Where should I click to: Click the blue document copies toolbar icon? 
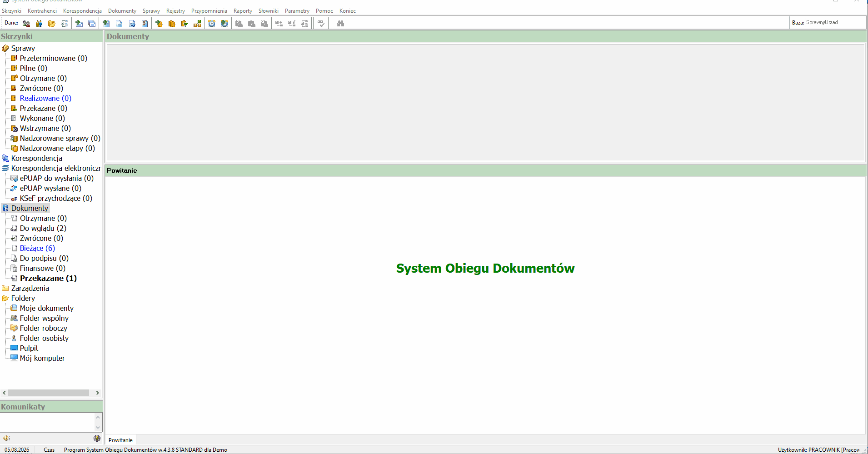[x=119, y=24]
